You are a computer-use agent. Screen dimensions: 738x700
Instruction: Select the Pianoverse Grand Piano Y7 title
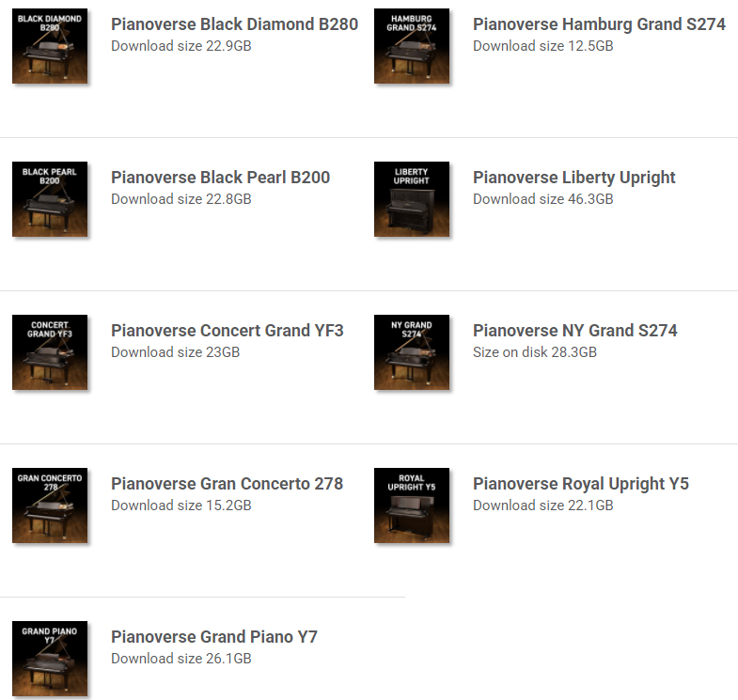(214, 636)
